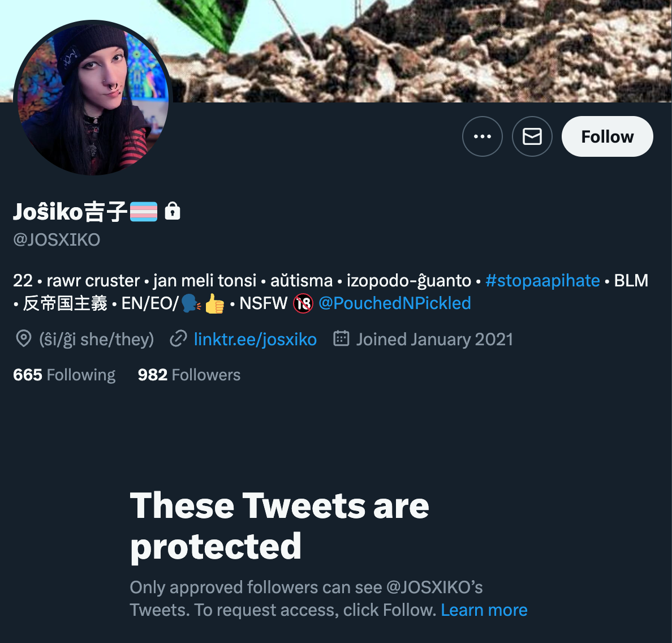Screen dimensions: 672x643
Task: Click the trans flag emoji in name
Action: (144, 212)
